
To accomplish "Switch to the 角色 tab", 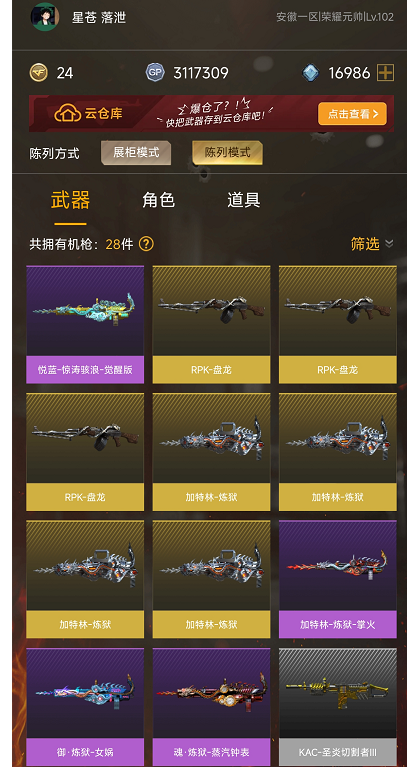I will pos(158,200).
